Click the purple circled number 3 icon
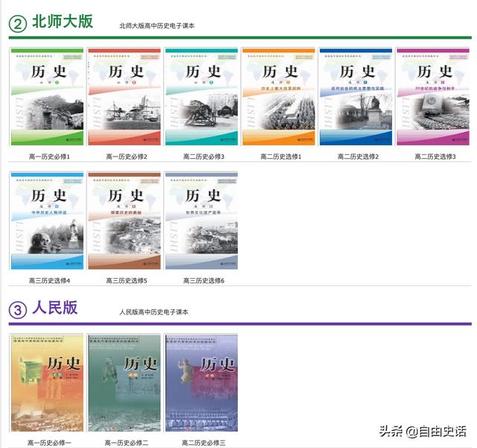The width and height of the screenshot is (477, 448). (17, 309)
